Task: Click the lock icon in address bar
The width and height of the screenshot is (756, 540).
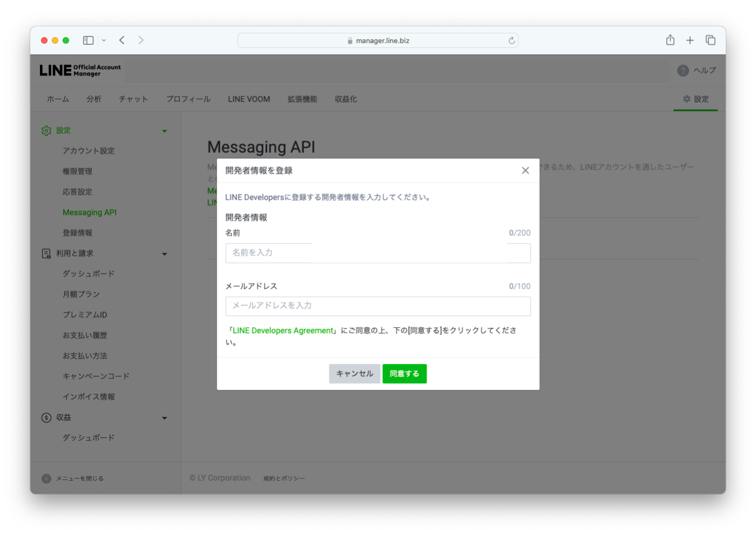Action: click(x=350, y=41)
